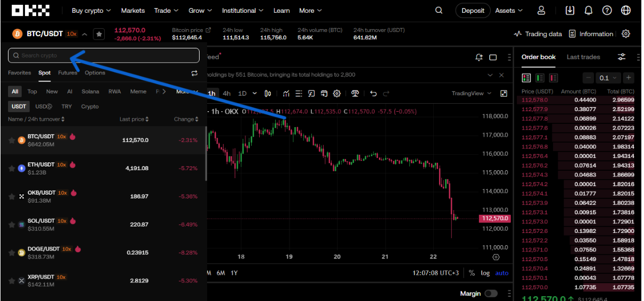Star the SOL/USDT row as favorite
This screenshot has width=644, height=301.
tap(12, 225)
